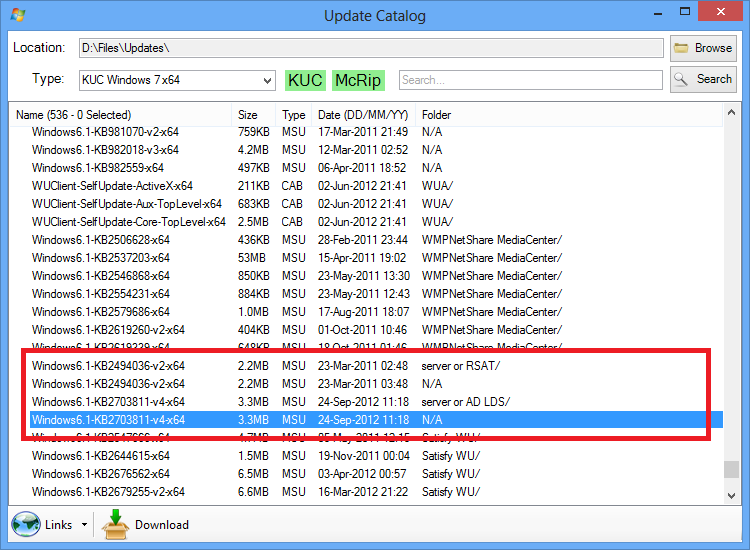
Task: Click the Windows flag app icon in the title bar
Action: 18,15
